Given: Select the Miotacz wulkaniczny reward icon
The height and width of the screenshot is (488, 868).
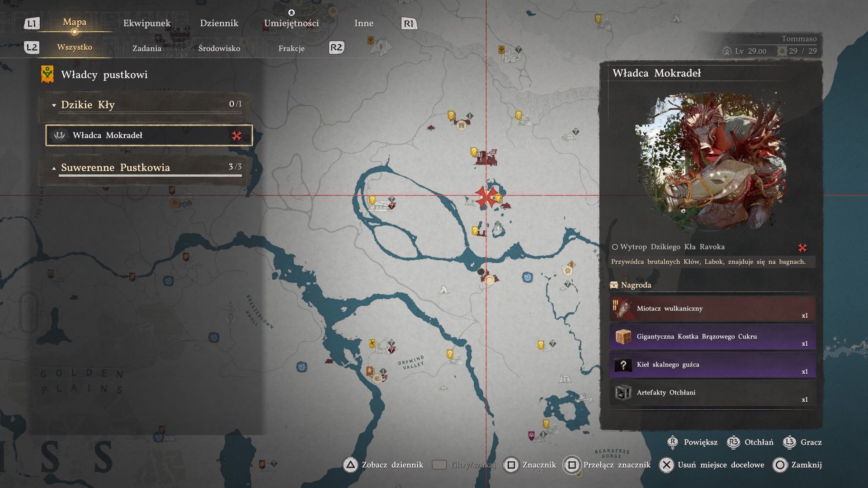Looking at the screenshot, I should (x=623, y=309).
